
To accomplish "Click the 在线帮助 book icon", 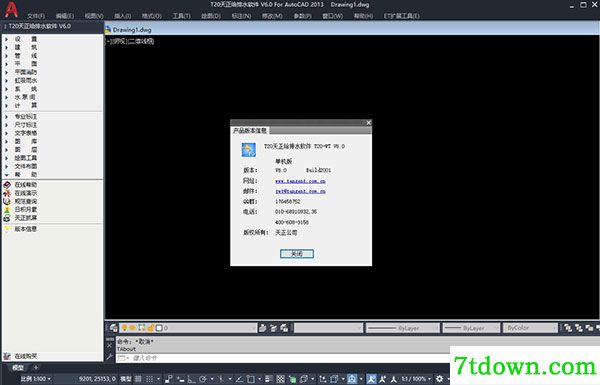I will tap(7, 185).
